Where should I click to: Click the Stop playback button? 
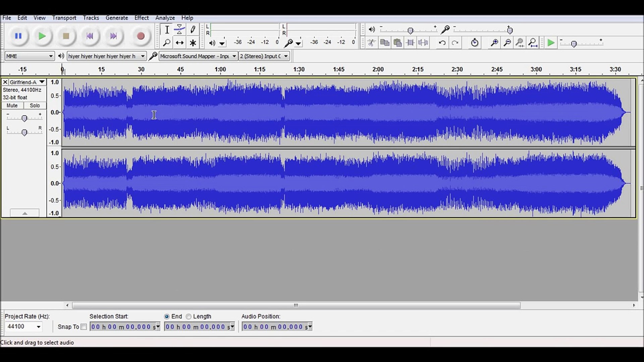66,36
